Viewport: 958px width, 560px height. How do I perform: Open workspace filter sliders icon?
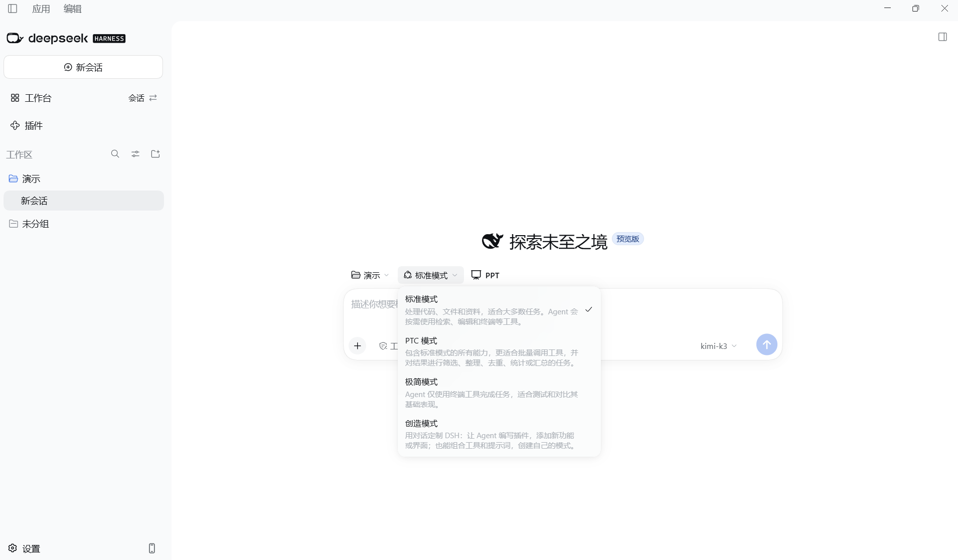[x=135, y=154]
